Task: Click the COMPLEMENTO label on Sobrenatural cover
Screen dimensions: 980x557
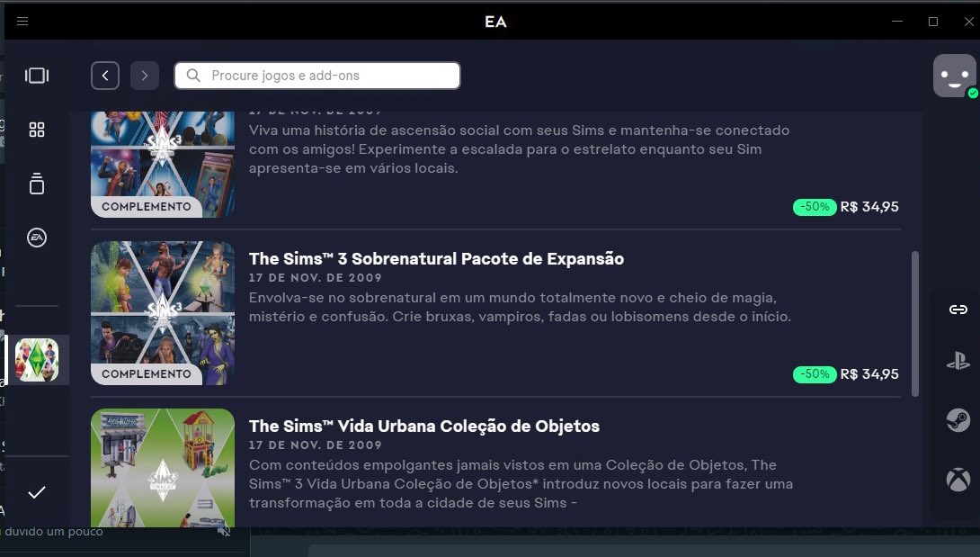Action: (147, 373)
